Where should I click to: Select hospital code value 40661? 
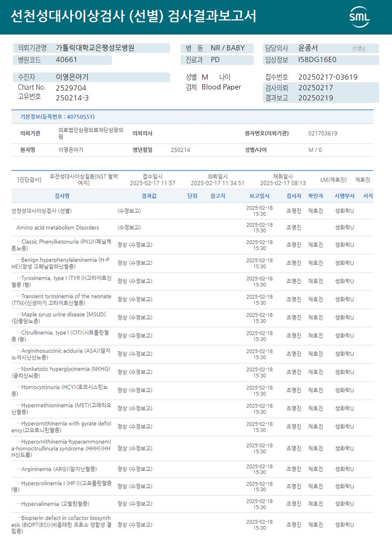[x=67, y=60]
